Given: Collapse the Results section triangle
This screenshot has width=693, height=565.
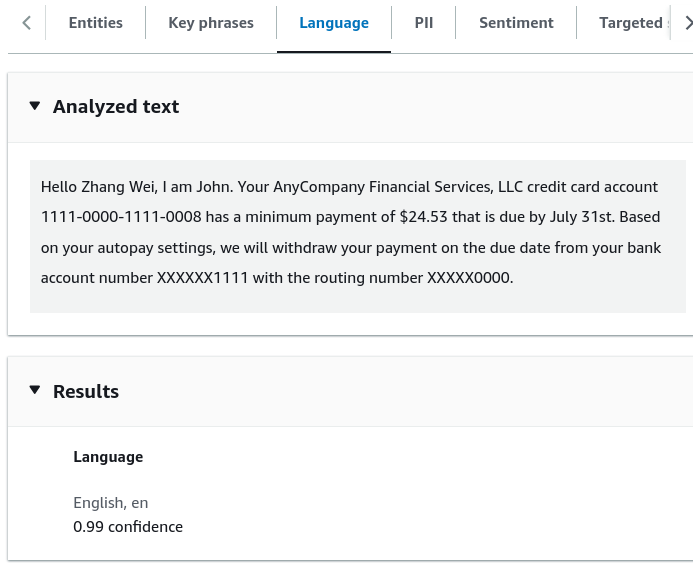Looking at the screenshot, I should tap(35, 390).
